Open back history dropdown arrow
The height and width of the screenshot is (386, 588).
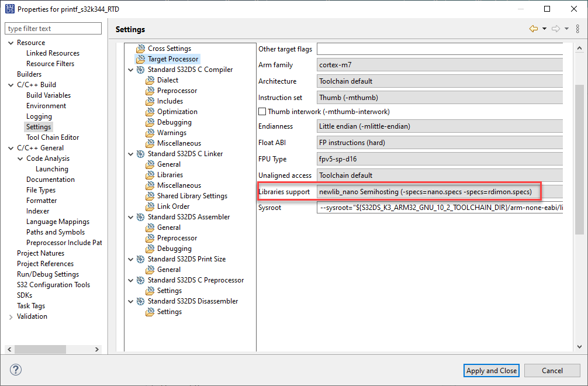544,29
